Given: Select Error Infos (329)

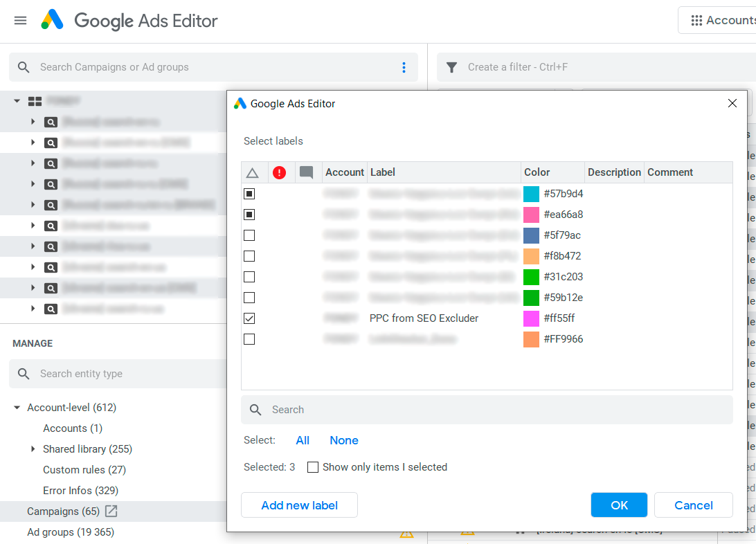Looking at the screenshot, I should (80, 491).
